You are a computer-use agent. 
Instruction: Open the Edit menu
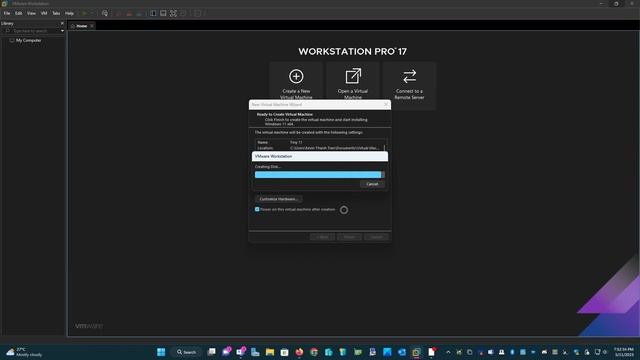tap(19, 13)
